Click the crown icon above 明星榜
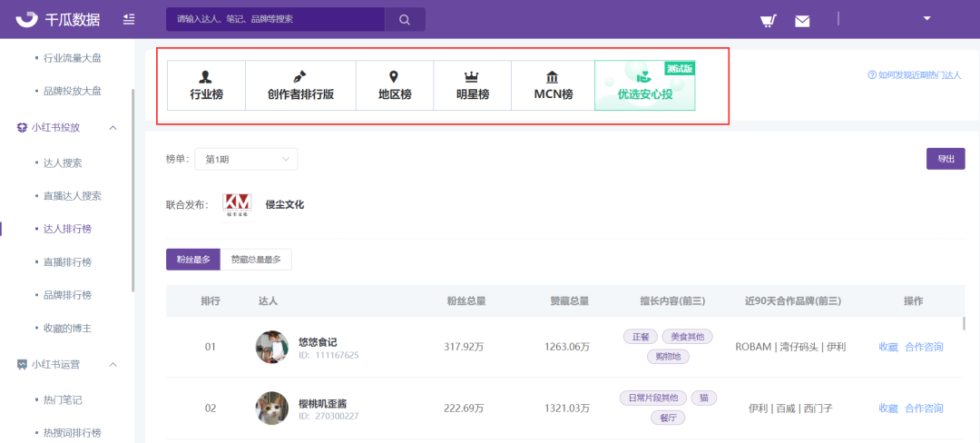Image resolution: width=980 pixels, height=443 pixels. [x=471, y=77]
